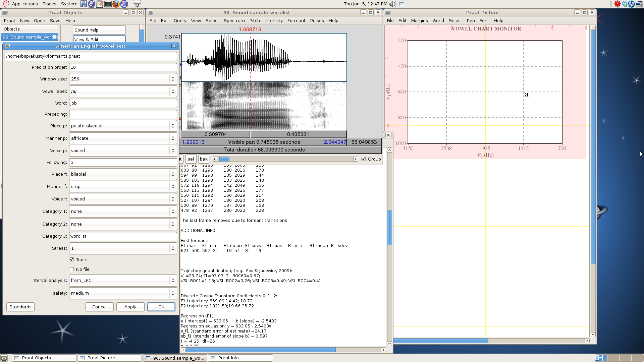Click the Prediction order input field
This screenshot has height=362, width=644.
coord(123,67)
